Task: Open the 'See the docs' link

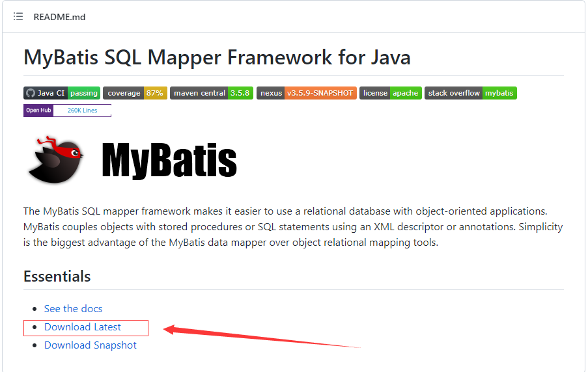Action: pos(73,308)
